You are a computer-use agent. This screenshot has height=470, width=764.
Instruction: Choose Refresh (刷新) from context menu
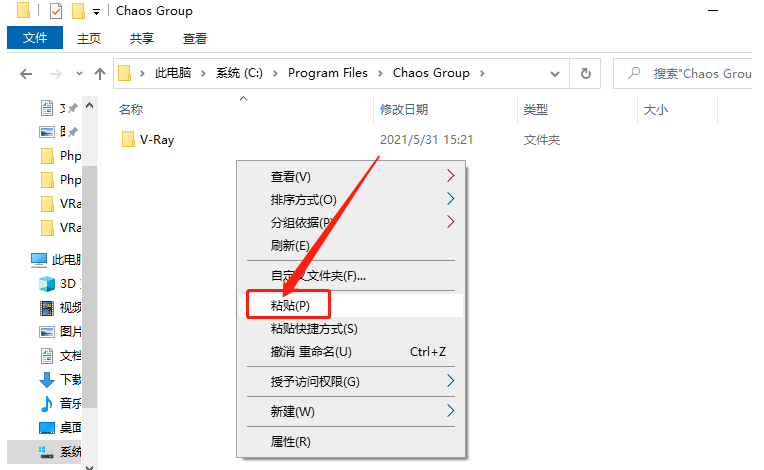coord(351,245)
